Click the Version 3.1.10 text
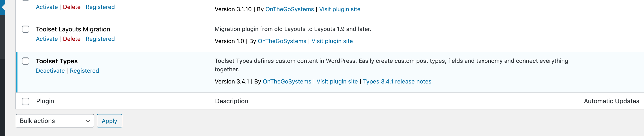 233,9
